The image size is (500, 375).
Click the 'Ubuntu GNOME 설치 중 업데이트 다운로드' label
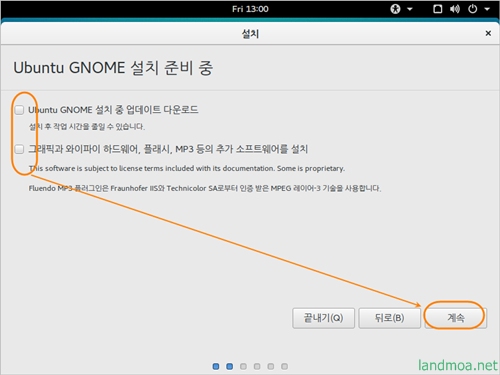click(x=113, y=110)
